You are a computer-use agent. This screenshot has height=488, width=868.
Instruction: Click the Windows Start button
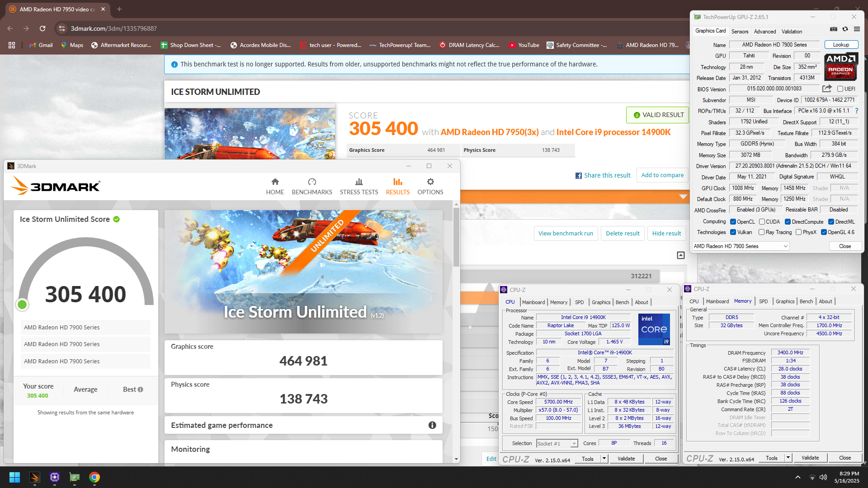[x=14, y=477]
